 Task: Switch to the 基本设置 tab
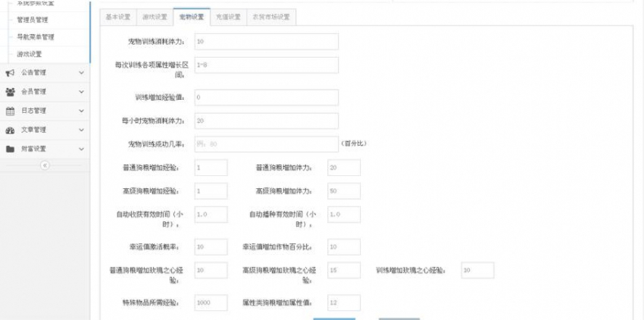[x=118, y=17]
